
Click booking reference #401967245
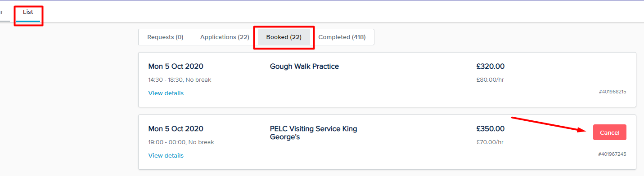coord(612,154)
